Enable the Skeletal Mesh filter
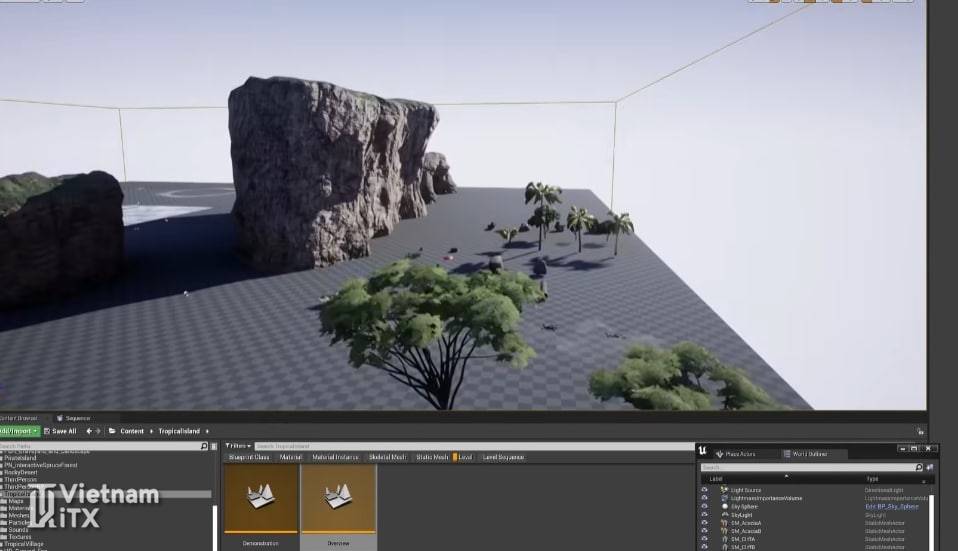958x551 pixels. [x=387, y=457]
